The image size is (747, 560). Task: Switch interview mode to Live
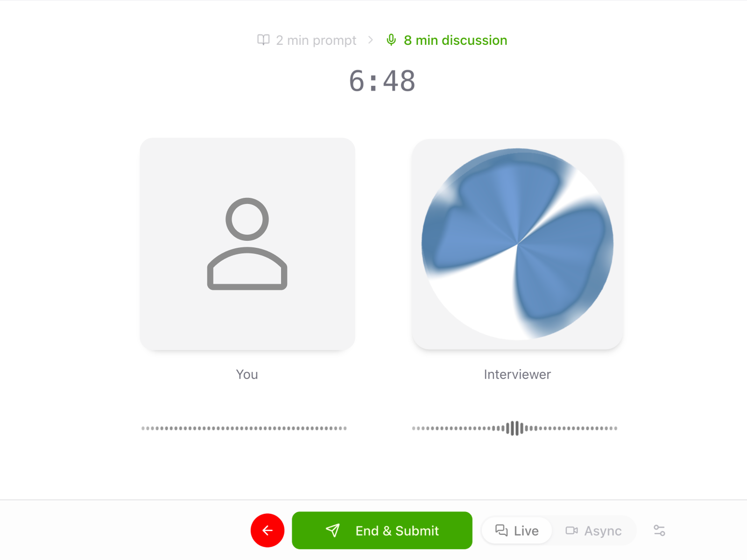pos(517,531)
